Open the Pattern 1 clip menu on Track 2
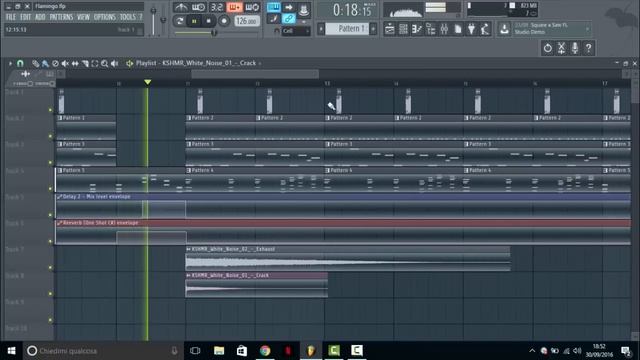This screenshot has width=640, height=360. coord(60,118)
